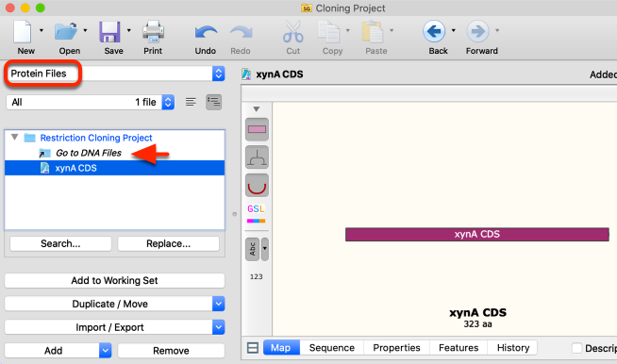Viewport: 617px width, 364px height.
Task: Click the New file icon
Action: coord(23,31)
